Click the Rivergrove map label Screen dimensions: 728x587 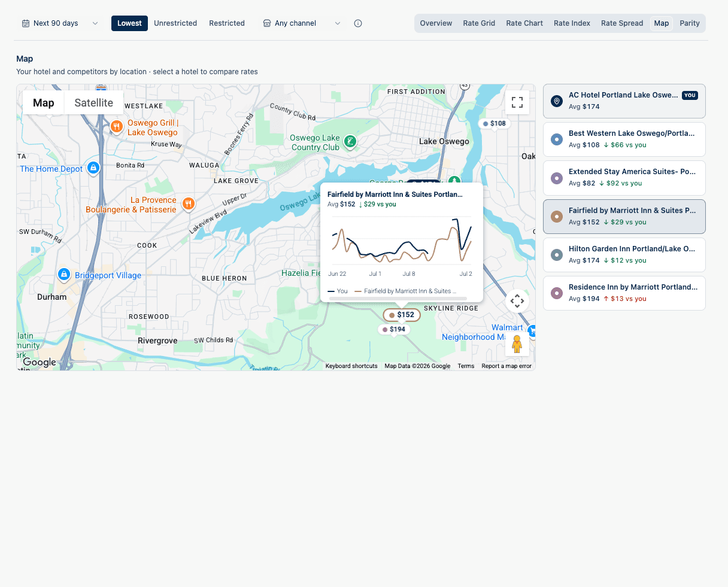157,341
